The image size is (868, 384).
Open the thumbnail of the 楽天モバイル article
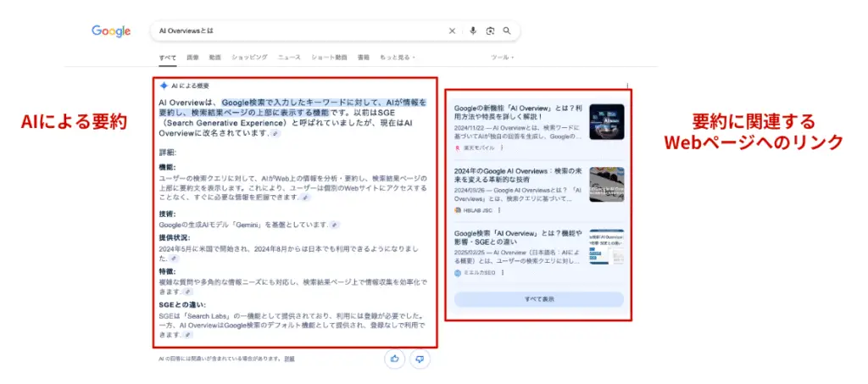point(607,122)
